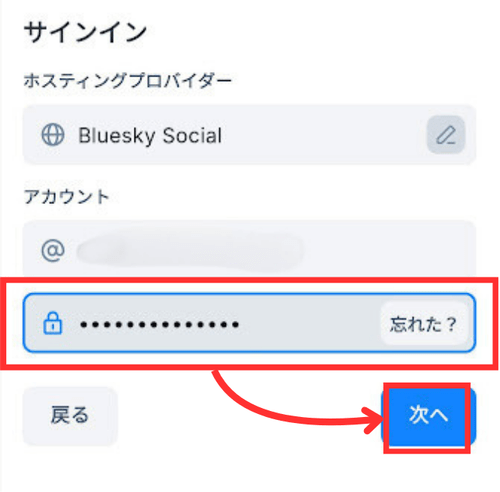This screenshot has width=500, height=492.
Task: Click the pencil edit icon for hosting provider
Action: [x=446, y=135]
